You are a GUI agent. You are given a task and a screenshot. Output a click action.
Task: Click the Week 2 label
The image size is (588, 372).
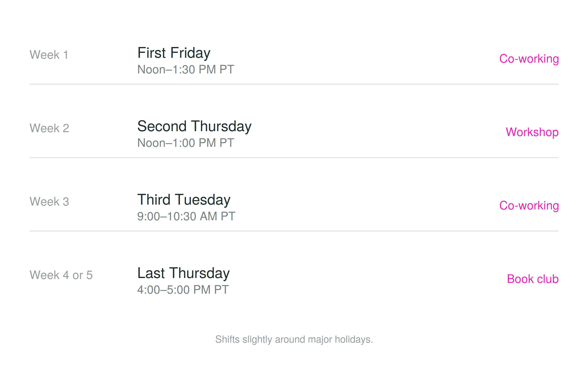tap(49, 128)
